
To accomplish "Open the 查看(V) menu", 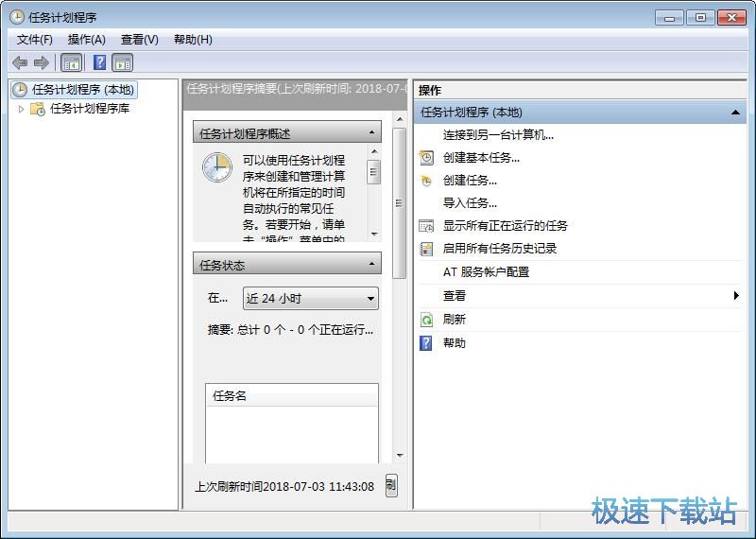I will 139,40.
